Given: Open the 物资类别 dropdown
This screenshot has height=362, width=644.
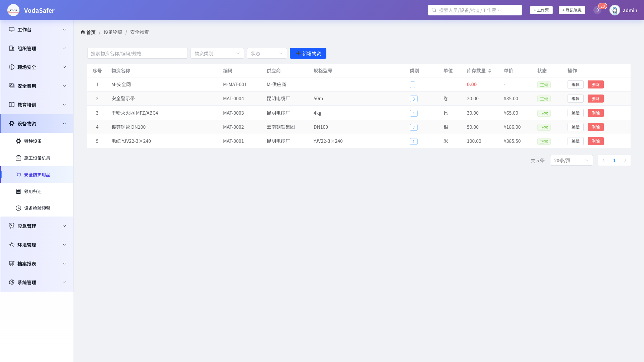Looking at the screenshot, I should [217, 53].
